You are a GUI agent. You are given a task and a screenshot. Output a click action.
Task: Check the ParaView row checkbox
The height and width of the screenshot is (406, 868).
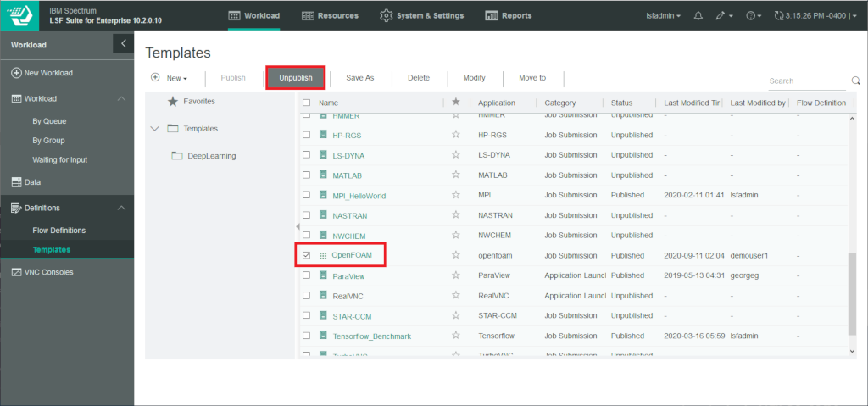point(306,275)
